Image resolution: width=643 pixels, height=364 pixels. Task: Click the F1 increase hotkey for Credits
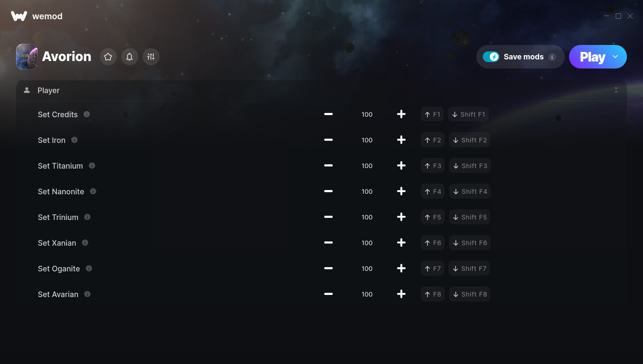432,114
